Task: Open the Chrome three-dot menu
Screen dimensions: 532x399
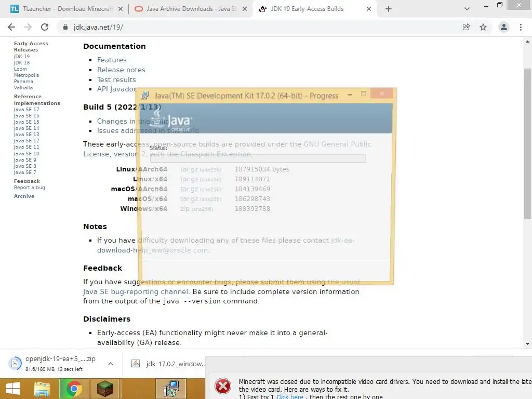Action: pyautogui.click(x=521, y=27)
